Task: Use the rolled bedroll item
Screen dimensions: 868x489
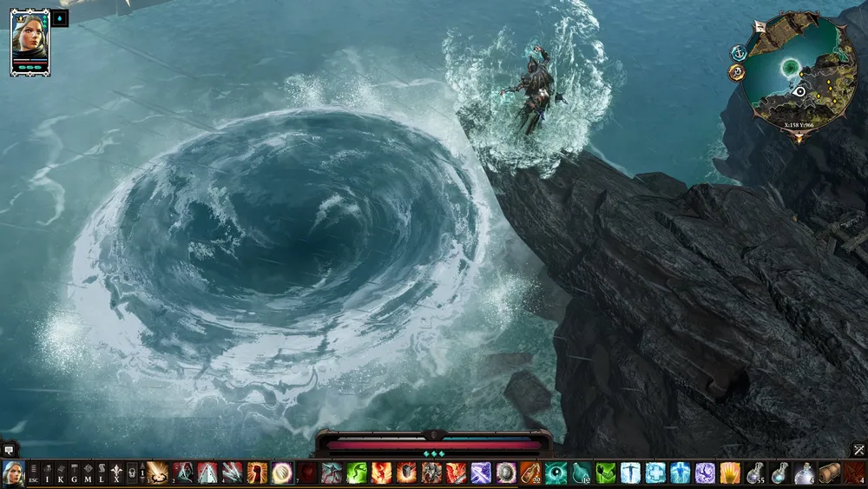Action: click(830, 473)
